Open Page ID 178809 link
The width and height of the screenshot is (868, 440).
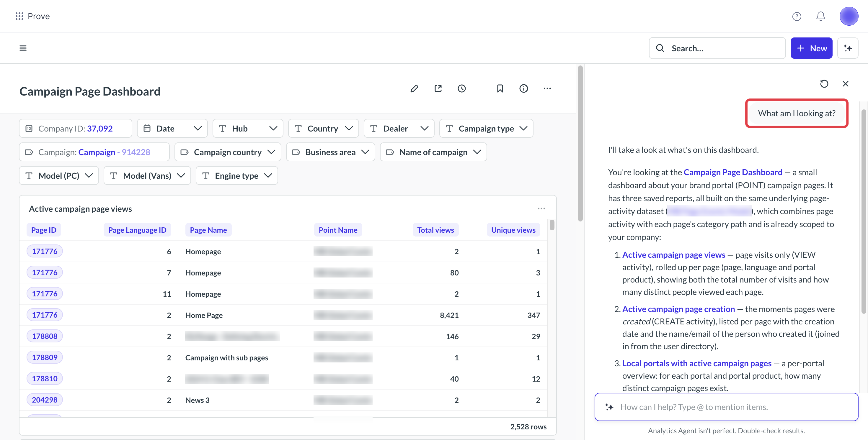pyautogui.click(x=45, y=357)
